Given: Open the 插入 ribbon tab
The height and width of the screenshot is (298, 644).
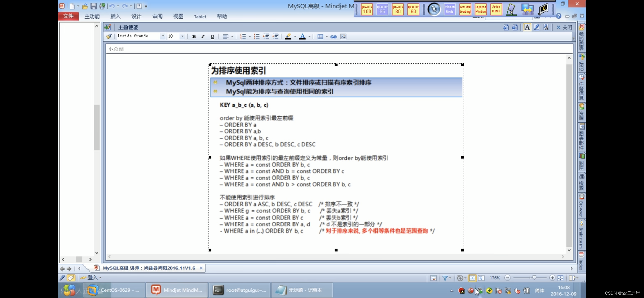Looking at the screenshot, I should [115, 16].
